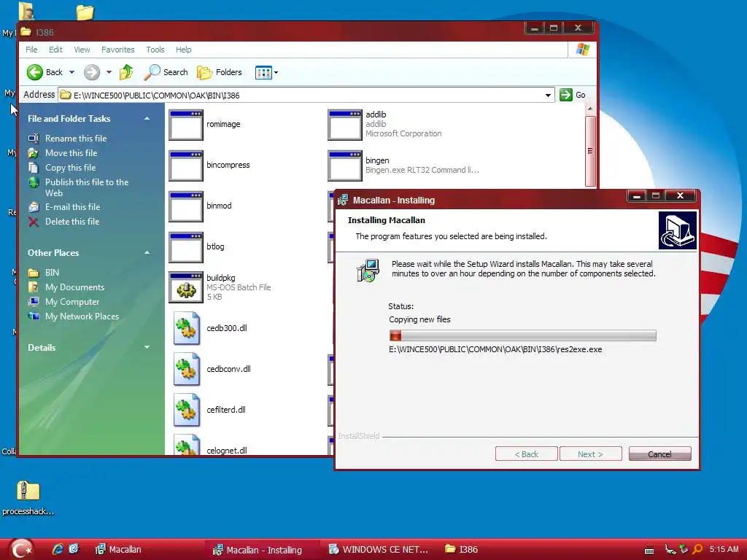Click the E-mail this file icon
This screenshot has width=747, height=560.
[34, 207]
